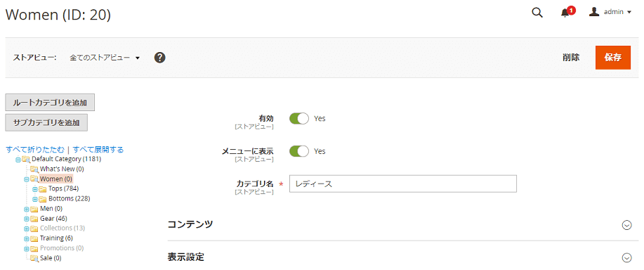Toggle the メニューに表示 switch
This screenshot has height=270, width=644.
pos(299,152)
